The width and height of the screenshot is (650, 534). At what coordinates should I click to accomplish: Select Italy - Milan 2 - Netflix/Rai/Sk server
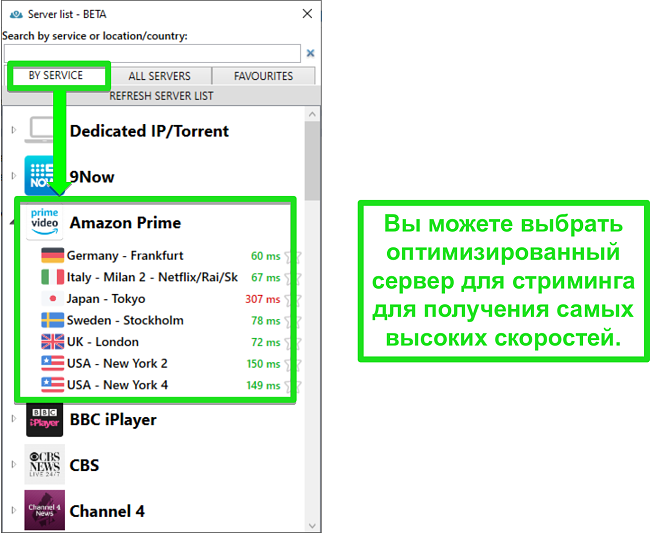(153, 277)
